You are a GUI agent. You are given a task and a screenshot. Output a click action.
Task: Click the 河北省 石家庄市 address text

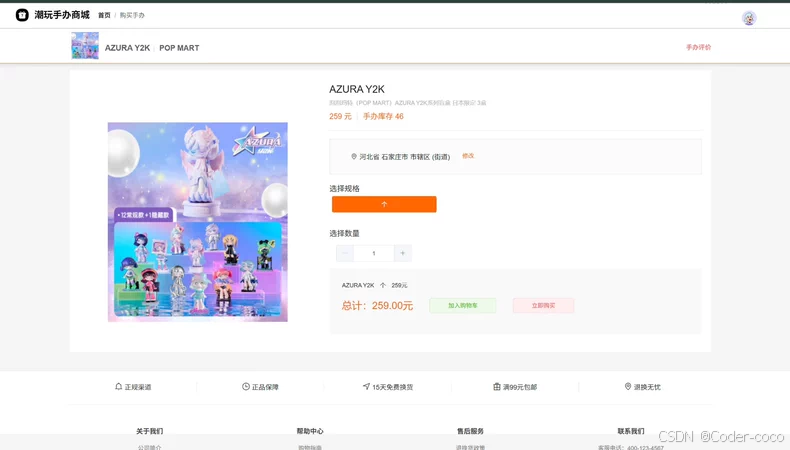click(x=405, y=157)
